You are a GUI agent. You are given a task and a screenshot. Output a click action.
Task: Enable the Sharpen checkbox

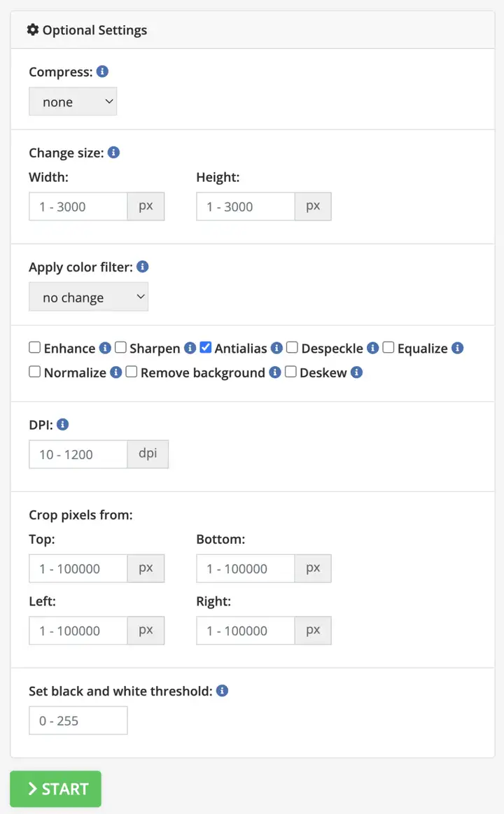(120, 347)
